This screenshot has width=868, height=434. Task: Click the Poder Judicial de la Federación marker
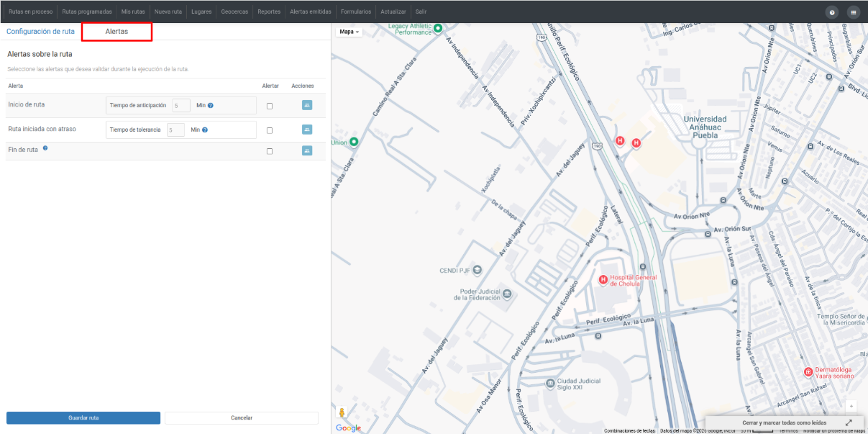pos(507,294)
